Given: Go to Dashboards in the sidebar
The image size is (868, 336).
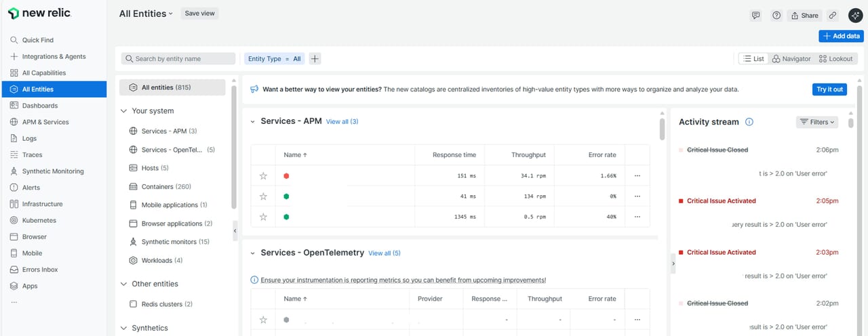Looking at the screenshot, I should [x=39, y=106].
